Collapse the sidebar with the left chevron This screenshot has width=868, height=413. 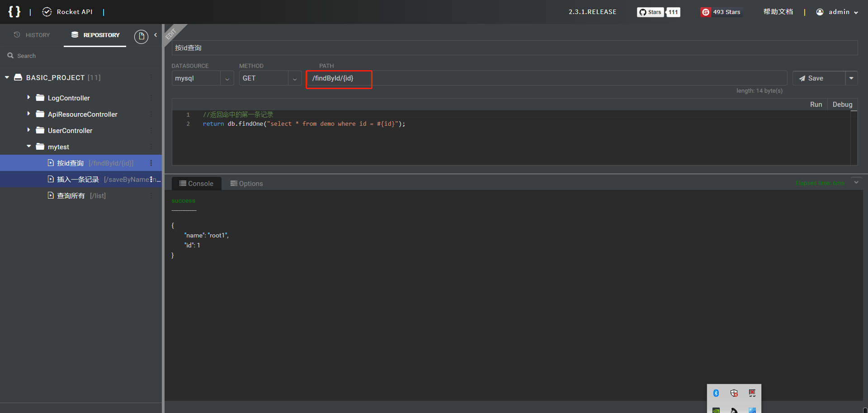pyautogui.click(x=156, y=35)
